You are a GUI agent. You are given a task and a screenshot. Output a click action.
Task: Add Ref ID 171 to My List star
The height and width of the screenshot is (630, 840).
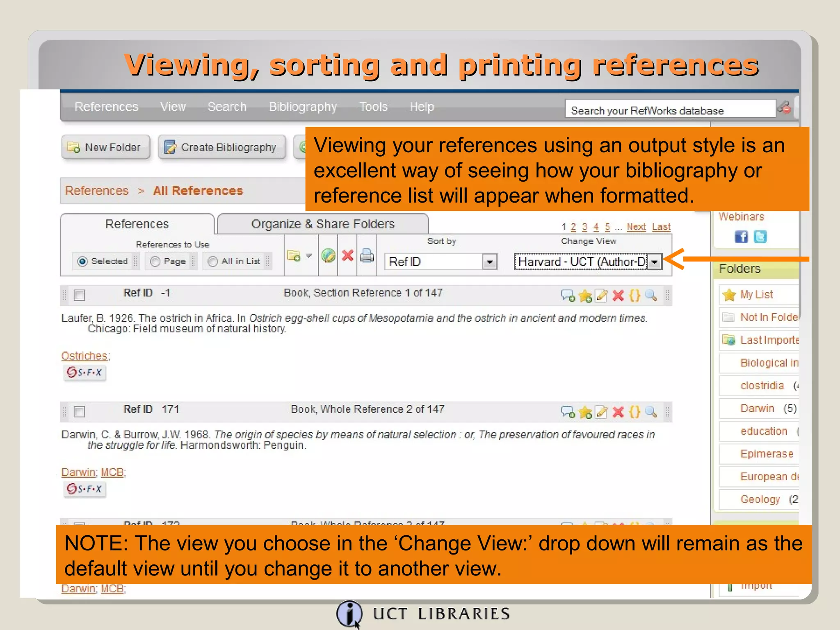pos(585,412)
